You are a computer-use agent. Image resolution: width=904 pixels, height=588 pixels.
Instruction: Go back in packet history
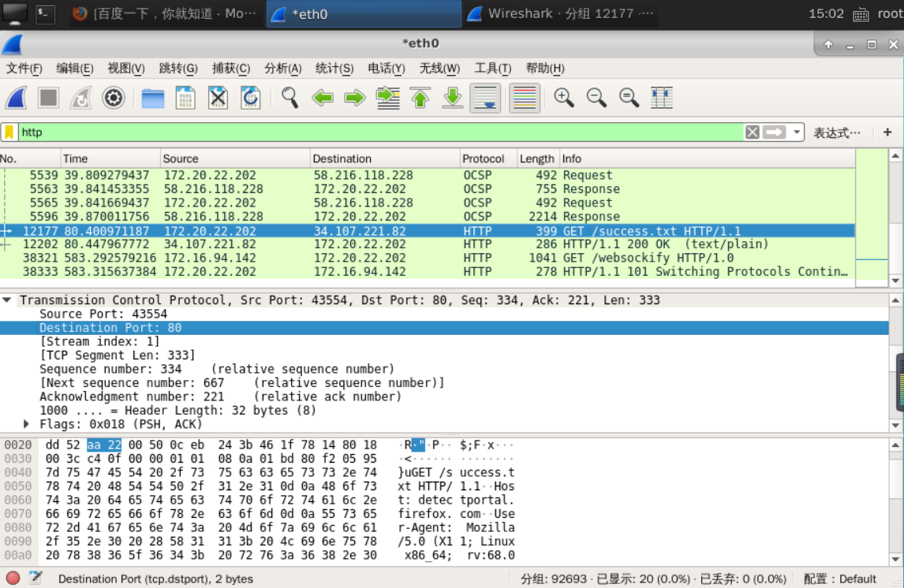click(322, 98)
